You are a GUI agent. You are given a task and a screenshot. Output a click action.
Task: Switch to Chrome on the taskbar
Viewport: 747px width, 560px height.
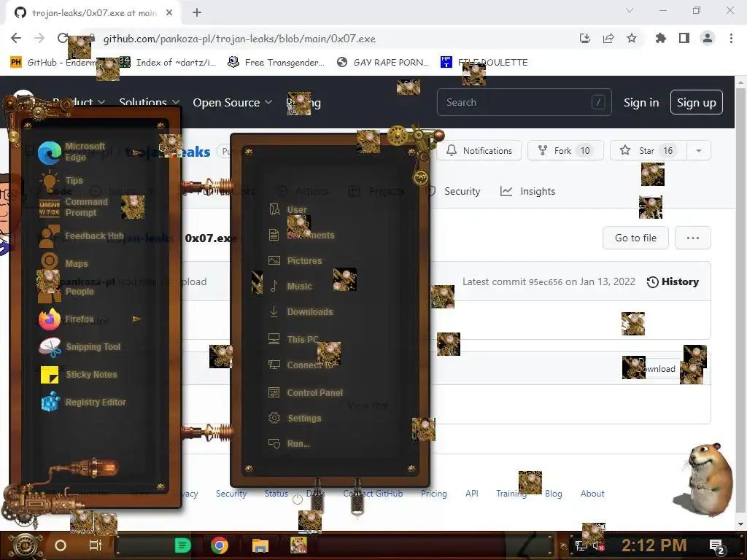(x=220, y=545)
